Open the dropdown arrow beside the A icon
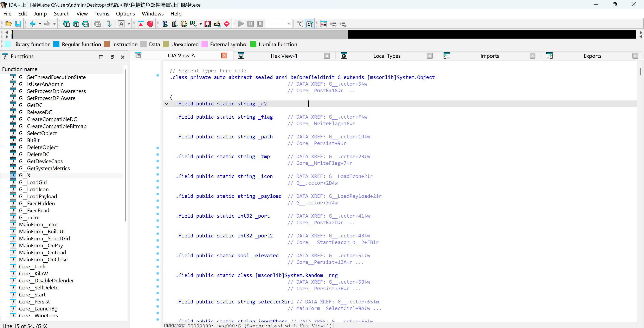 tap(129, 24)
